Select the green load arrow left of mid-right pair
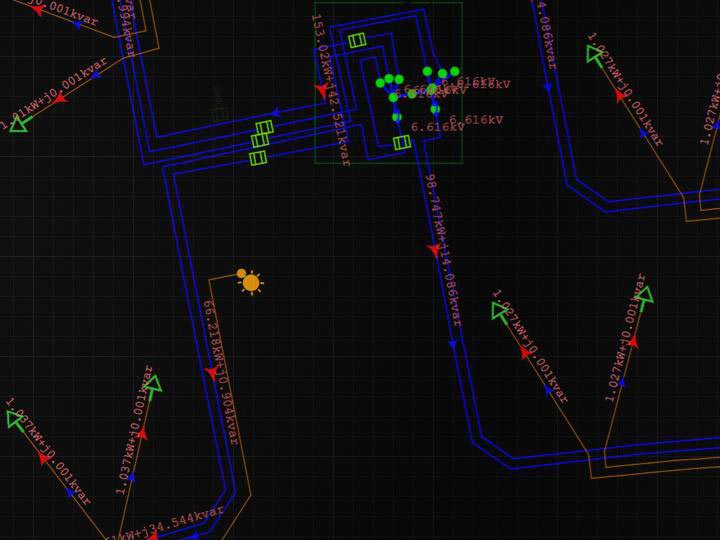The width and height of the screenshot is (720, 540). [501, 311]
